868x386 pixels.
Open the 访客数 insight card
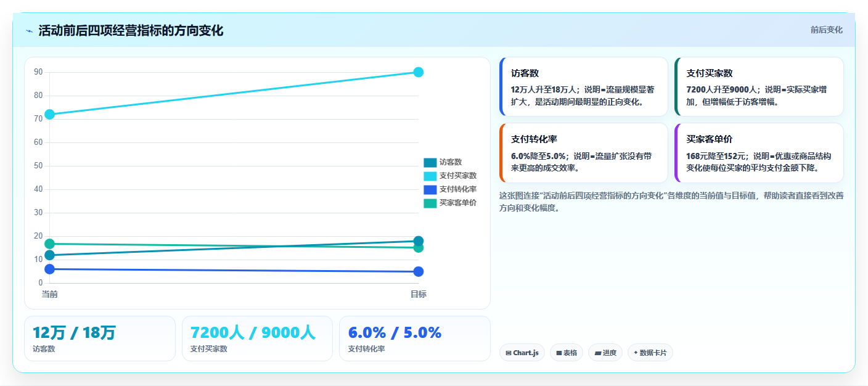pyautogui.click(x=584, y=87)
